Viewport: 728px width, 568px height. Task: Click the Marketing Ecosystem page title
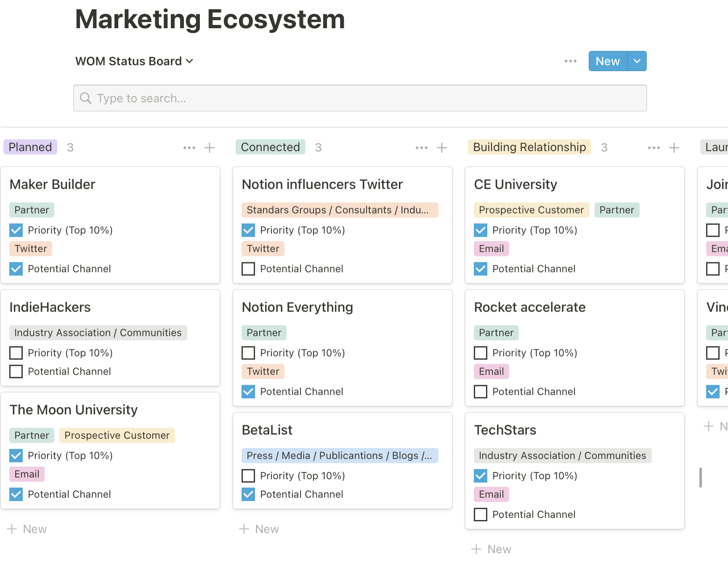pos(210,19)
